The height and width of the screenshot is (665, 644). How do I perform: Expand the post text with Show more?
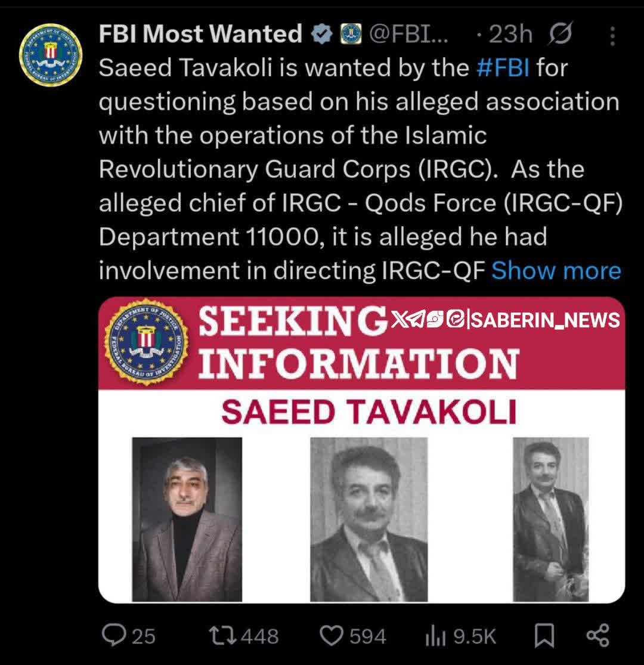(556, 271)
